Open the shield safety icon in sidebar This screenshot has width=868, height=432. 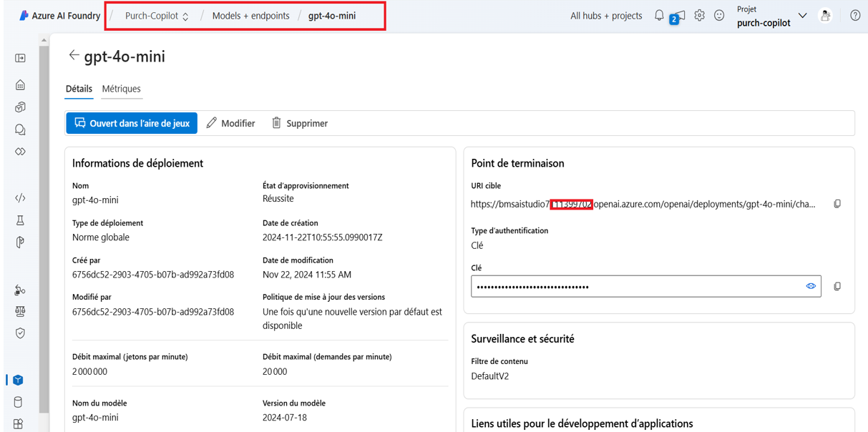point(20,333)
